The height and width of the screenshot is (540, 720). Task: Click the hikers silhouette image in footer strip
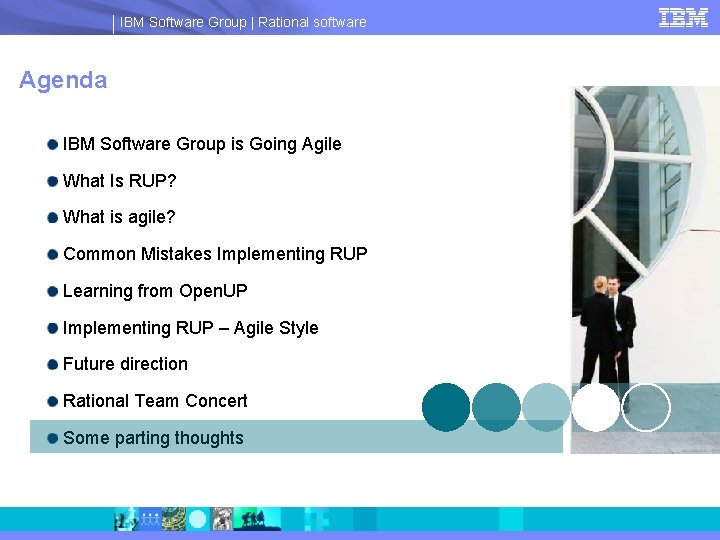point(257,519)
